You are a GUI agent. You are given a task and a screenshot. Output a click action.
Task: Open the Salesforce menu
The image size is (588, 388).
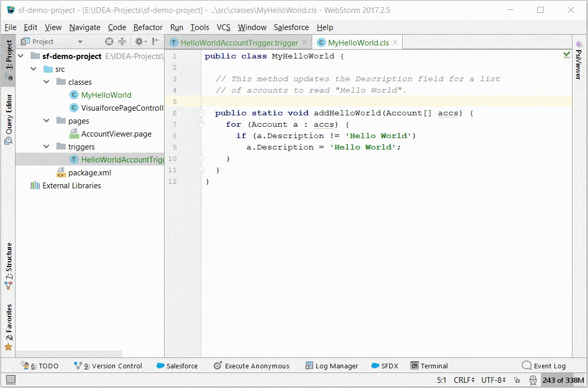point(291,27)
